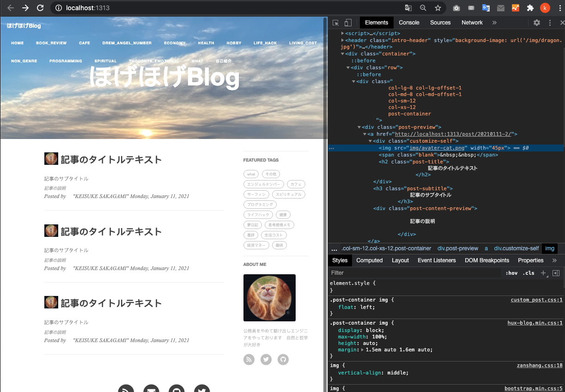
Task: Select div.customize-self in the breadcrumb
Action: 516,248
